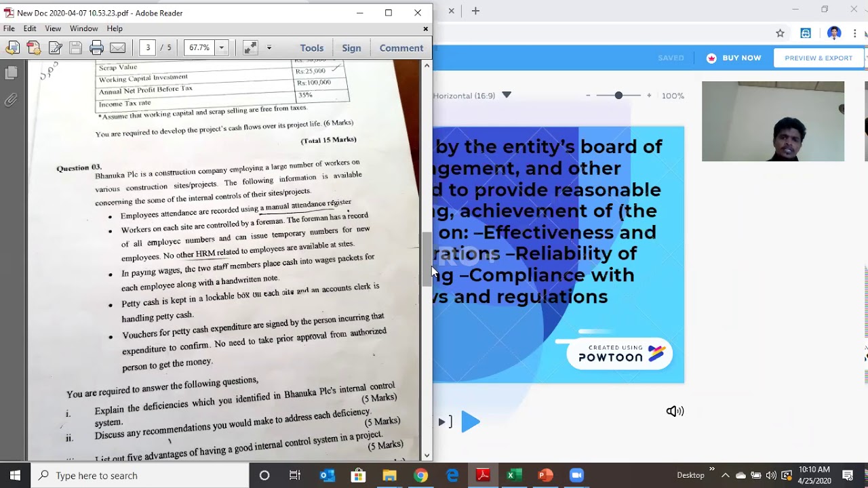Click the blue Play button in Powtoon
The height and width of the screenshot is (488, 868).
(x=470, y=422)
